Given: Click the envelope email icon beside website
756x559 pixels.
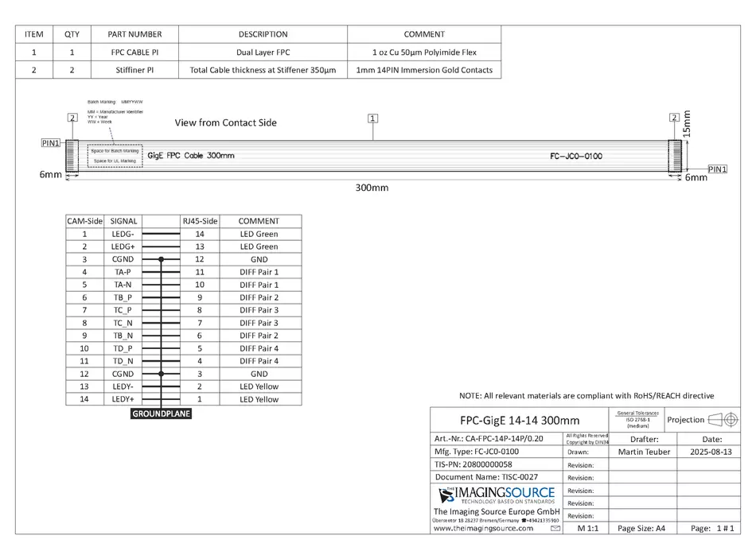Looking at the screenshot, I should click(555, 528).
